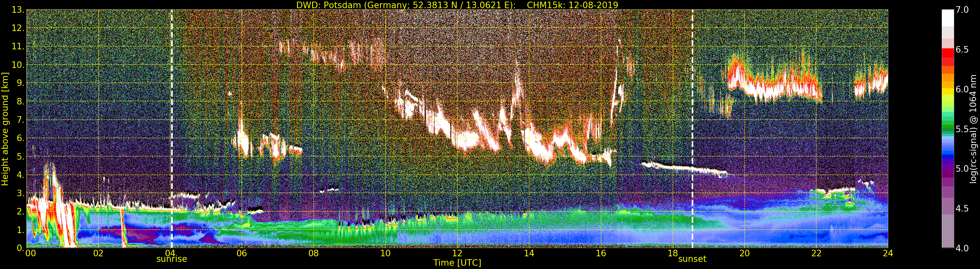Click the time-axis tick label '06'
The image size is (980, 269).
(242, 253)
